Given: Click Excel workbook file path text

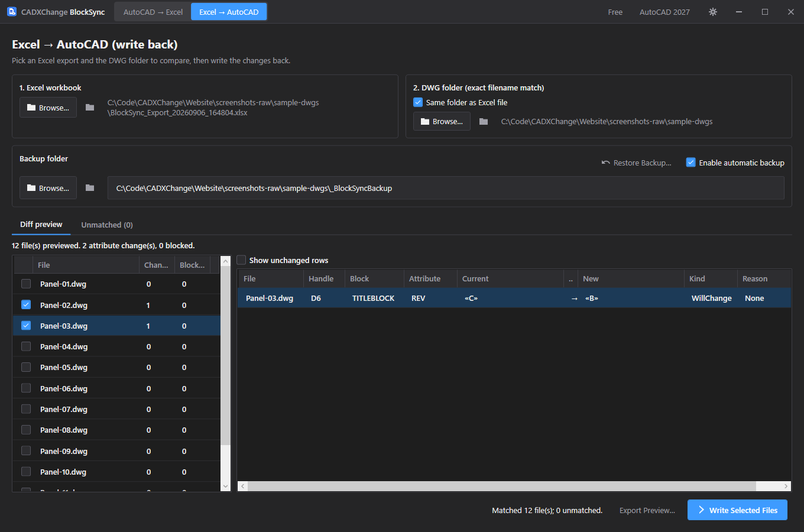Looking at the screenshot, I should (x=213, y=108).
